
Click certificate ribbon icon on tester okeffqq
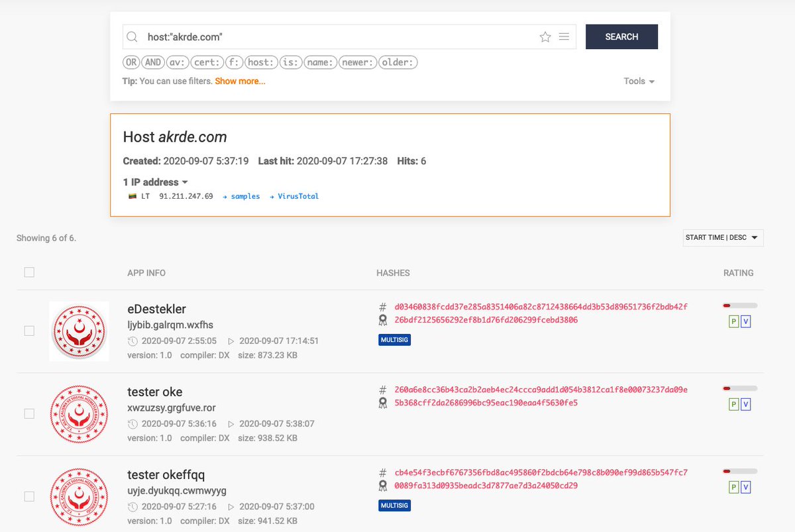(x=382, y=486)
